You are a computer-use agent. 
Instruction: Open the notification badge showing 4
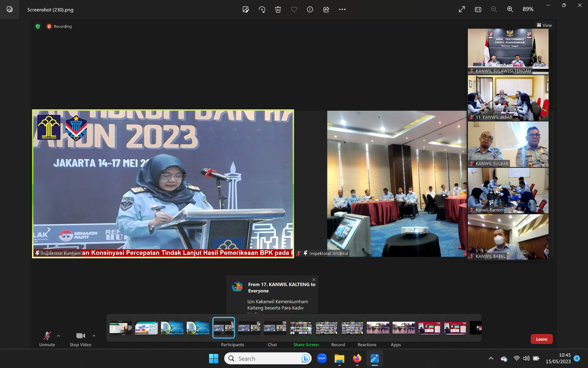click(577, 358)
